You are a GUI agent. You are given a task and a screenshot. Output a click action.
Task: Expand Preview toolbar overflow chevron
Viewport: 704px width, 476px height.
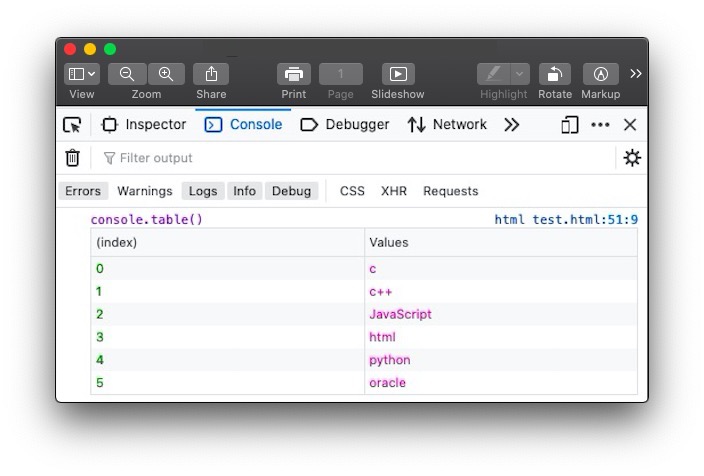635,74
